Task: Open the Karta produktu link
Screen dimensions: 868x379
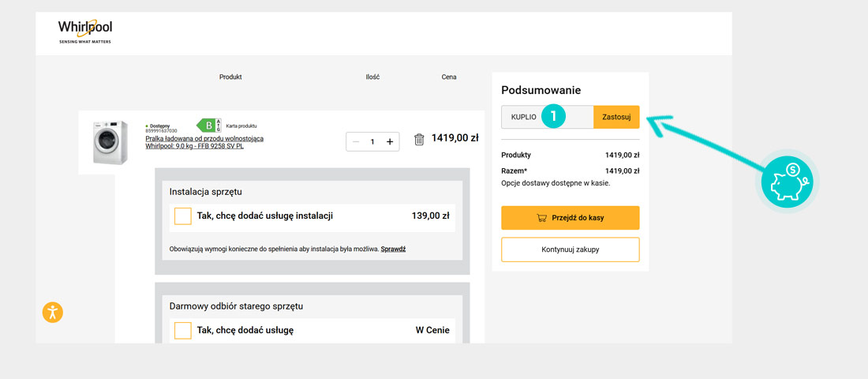Action: [x=241, y=126]
